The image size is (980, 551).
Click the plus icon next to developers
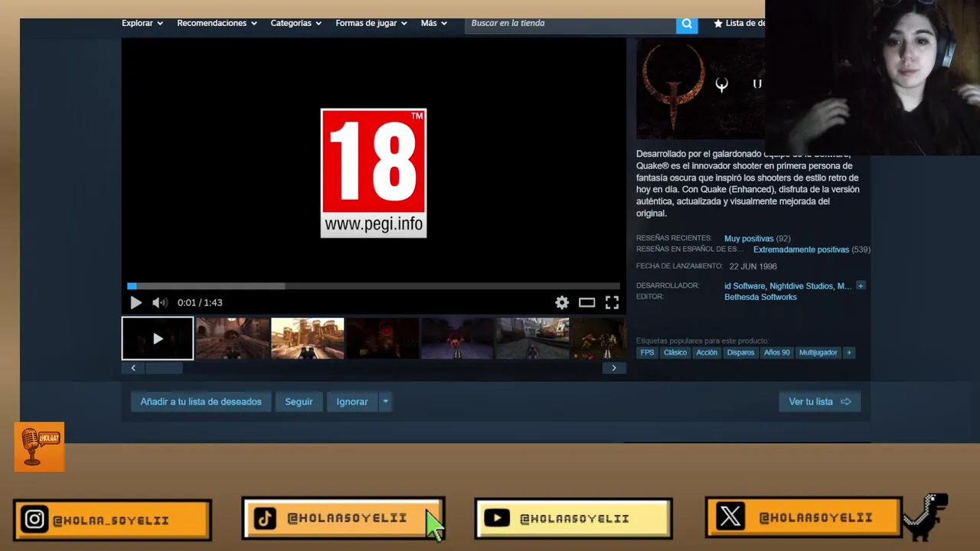click(x=861, y=285)
